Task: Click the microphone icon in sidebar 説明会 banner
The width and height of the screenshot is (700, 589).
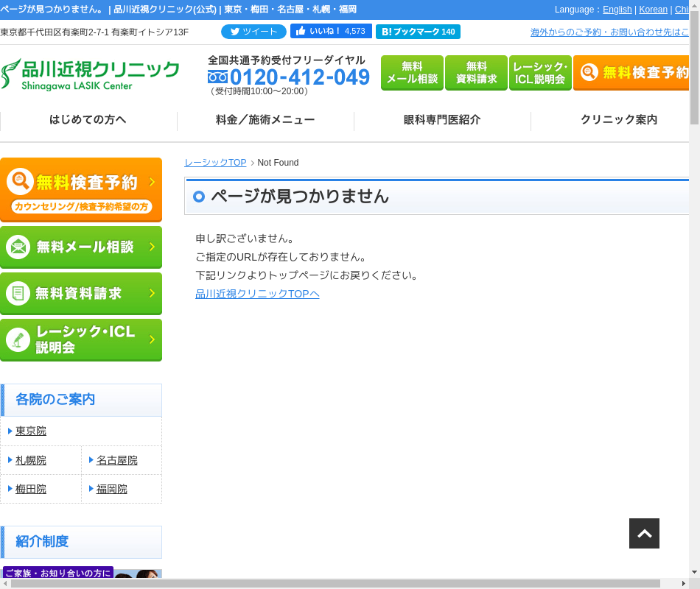Action: click(x=18, y=339)
